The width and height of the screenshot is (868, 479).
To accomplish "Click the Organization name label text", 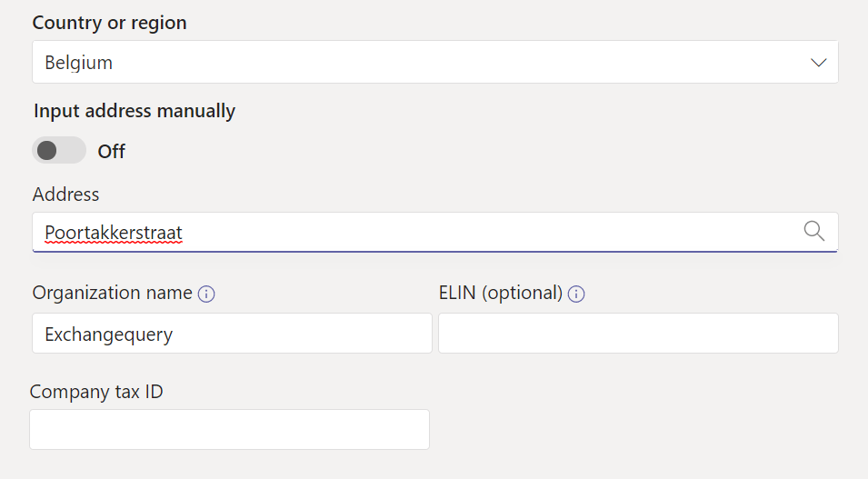I will tap(112, 293).
